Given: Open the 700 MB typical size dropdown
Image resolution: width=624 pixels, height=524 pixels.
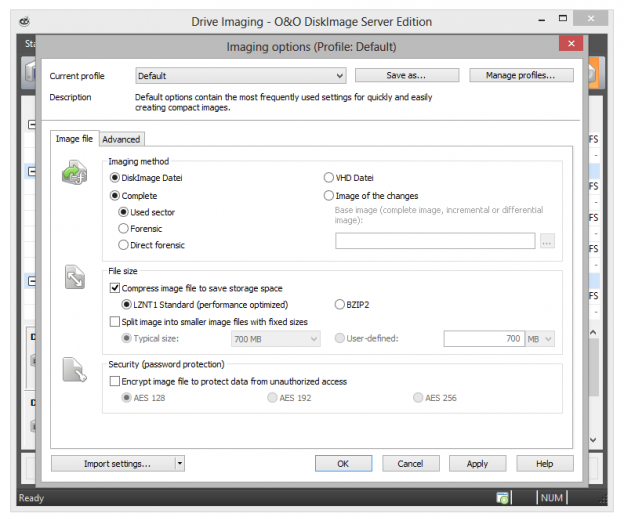Looking at the screenshot, I should (275, 339).
